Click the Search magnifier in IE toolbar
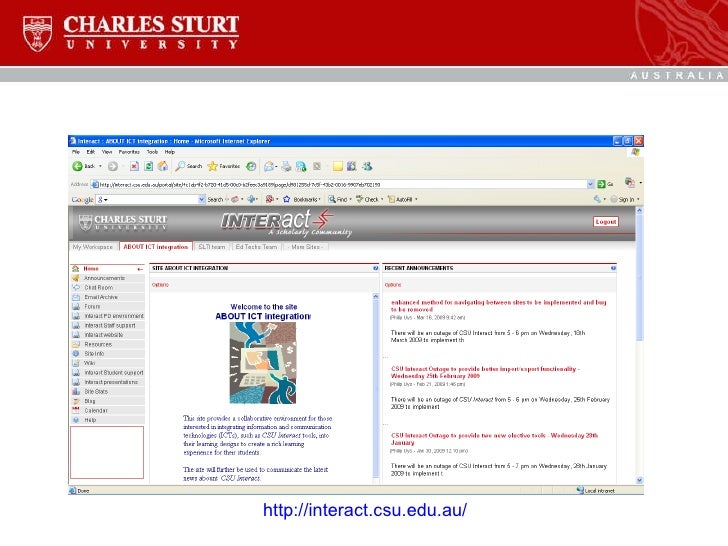Viewport: 728px width, 546px height. 188,166
